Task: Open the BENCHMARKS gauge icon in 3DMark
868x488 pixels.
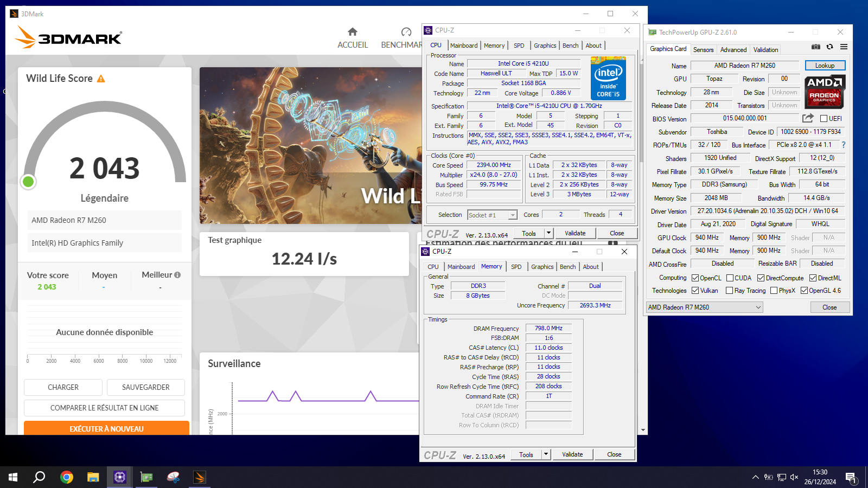Action: pyautogui.click(x=406, y=31)
